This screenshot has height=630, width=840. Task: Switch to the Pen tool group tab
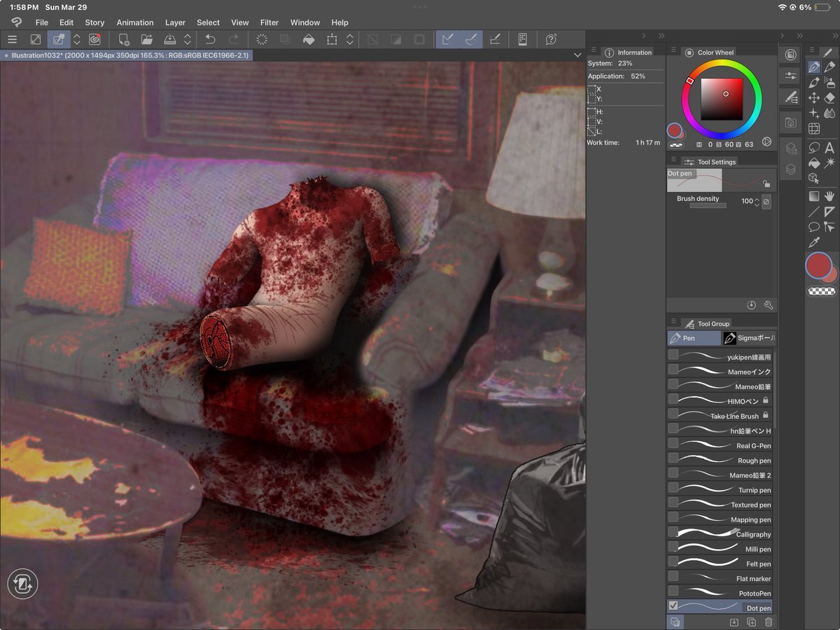coord(694,338)
